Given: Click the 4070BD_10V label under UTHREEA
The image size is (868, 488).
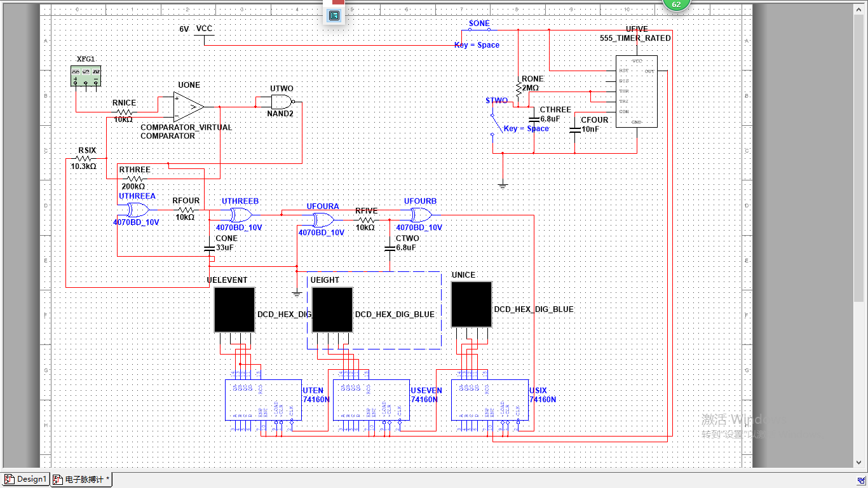Looking at the screenshot, I should click(x=136, y=222).
